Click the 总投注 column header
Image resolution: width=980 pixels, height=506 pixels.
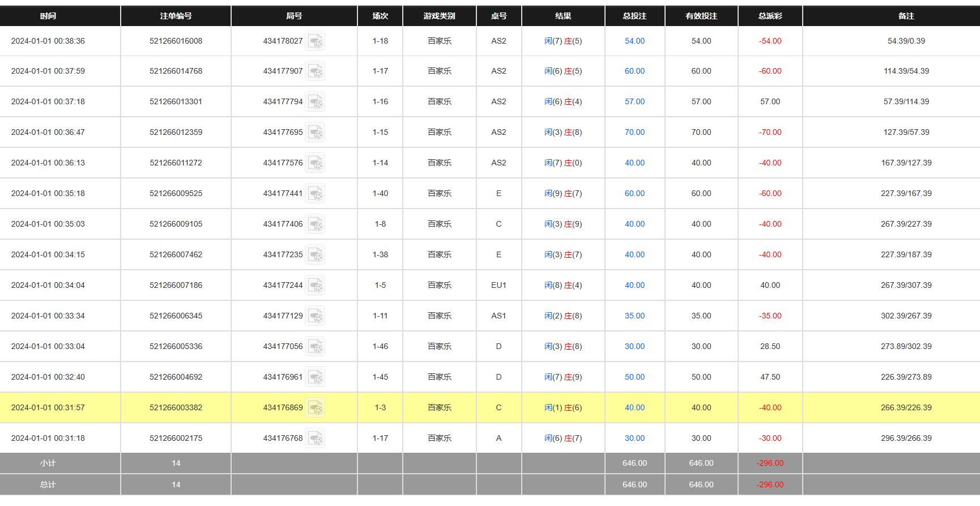[635, 16]
